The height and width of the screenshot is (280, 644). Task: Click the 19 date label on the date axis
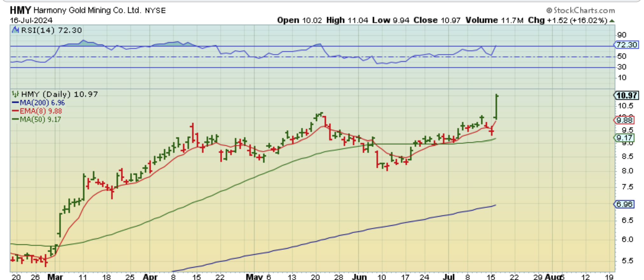pyautogui.click(x=609, y=277)
